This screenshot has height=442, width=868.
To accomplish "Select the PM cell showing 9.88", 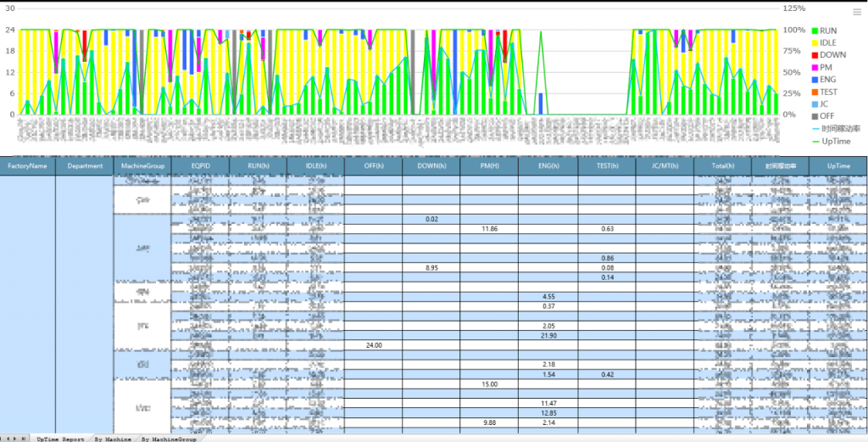I will (x=489, y=422).
